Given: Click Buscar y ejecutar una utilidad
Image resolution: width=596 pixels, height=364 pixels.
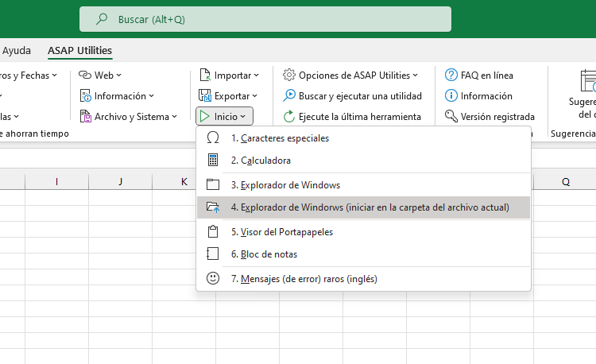Looking at the screenshot, I should tap(360, 95).
